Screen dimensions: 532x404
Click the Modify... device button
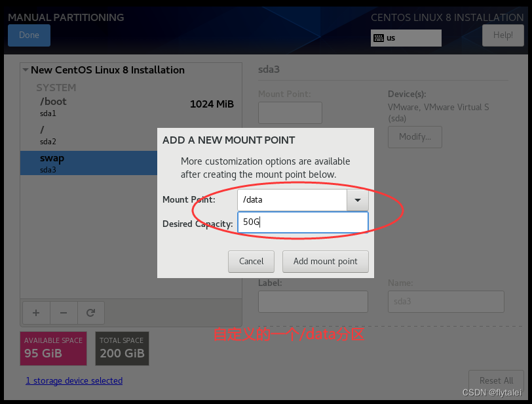coord(415,137)
